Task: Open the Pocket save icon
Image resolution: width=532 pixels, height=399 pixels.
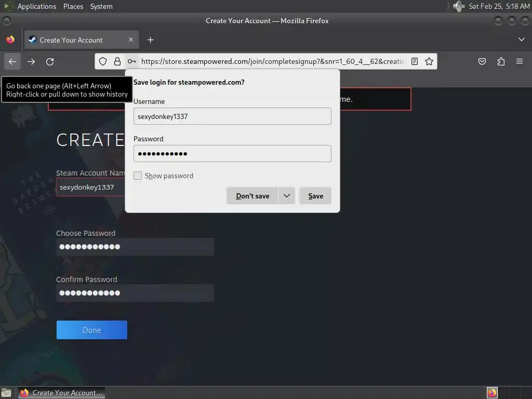Action: click(x=482, y=61)
